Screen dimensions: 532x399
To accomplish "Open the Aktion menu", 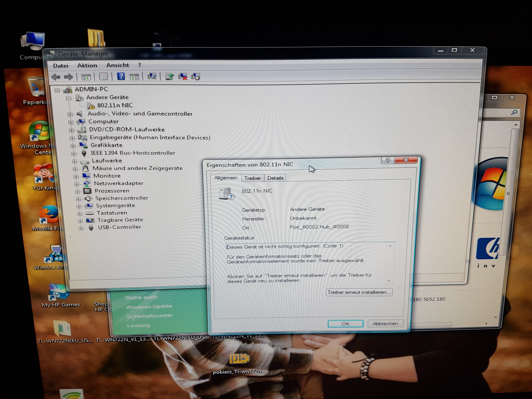I will (x=87, y=65).
